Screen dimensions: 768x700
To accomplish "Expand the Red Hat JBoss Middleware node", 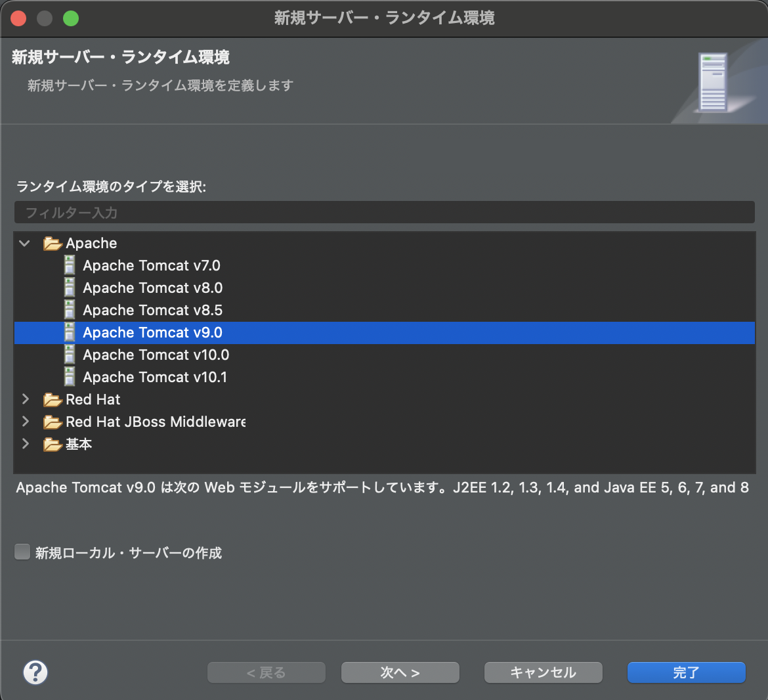I will [26, 422].
